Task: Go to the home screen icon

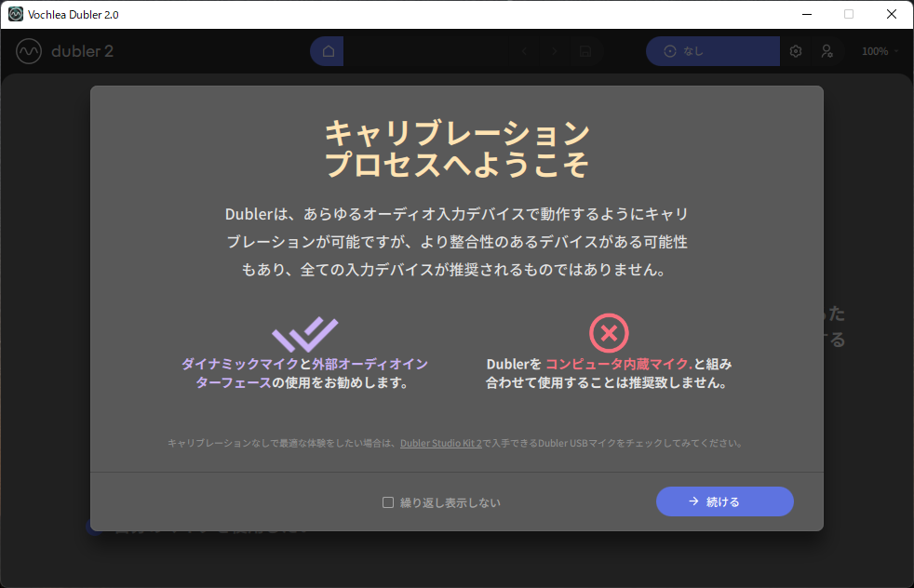Action: coord(329,51)
